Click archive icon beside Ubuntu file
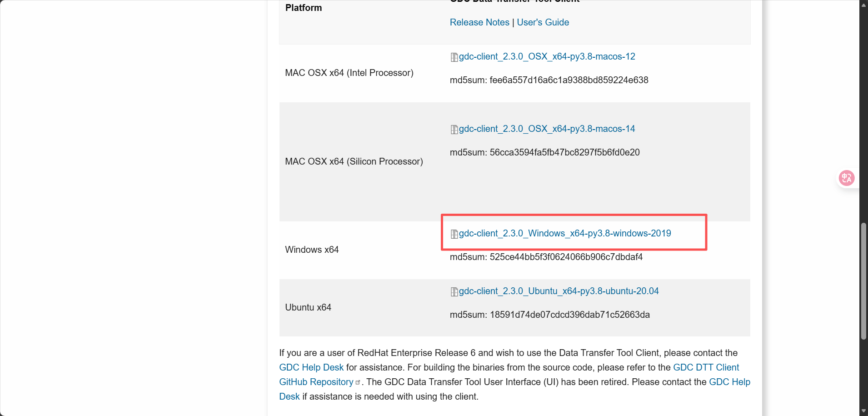 tap(454, 292)
